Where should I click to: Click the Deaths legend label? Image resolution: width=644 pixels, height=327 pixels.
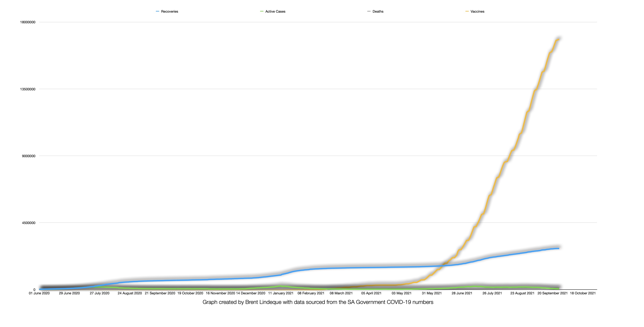pos(378,12)
